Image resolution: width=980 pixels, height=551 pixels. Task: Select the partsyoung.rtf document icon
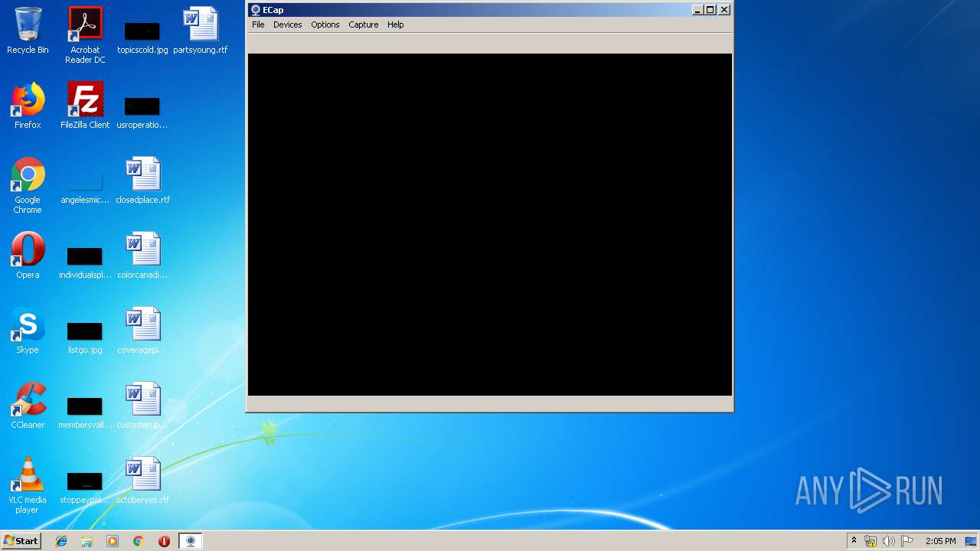(200, 31)
